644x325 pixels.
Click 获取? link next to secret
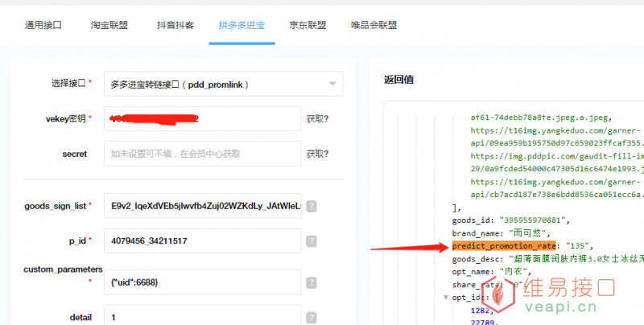click(x=317, y=154)
